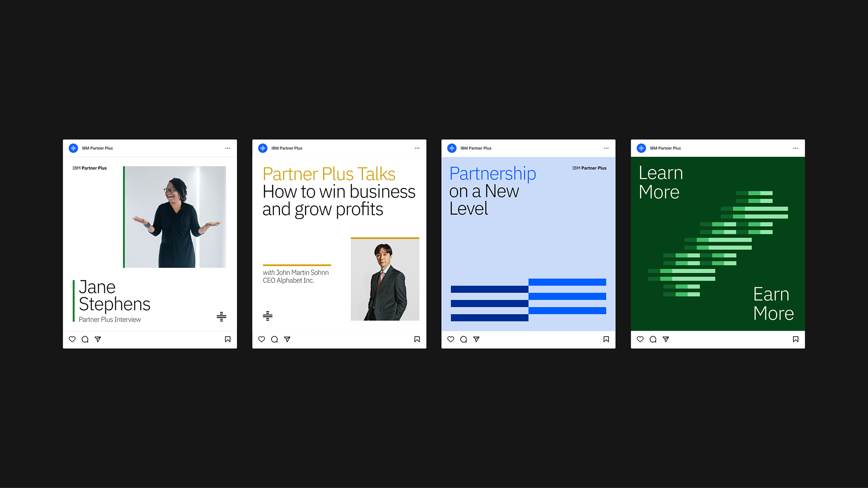Open IBM Partner Plus account name on Talks post
This screenshot has height=488, width=868.
coord(287,148)
